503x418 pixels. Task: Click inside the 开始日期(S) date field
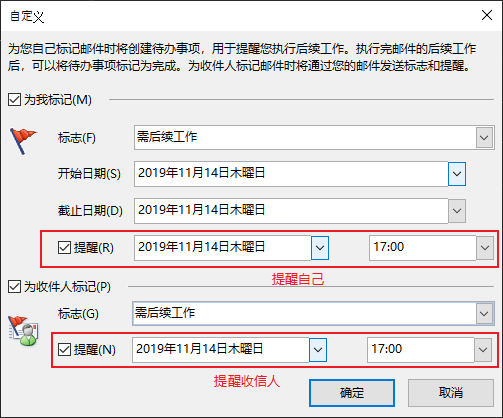291,174
